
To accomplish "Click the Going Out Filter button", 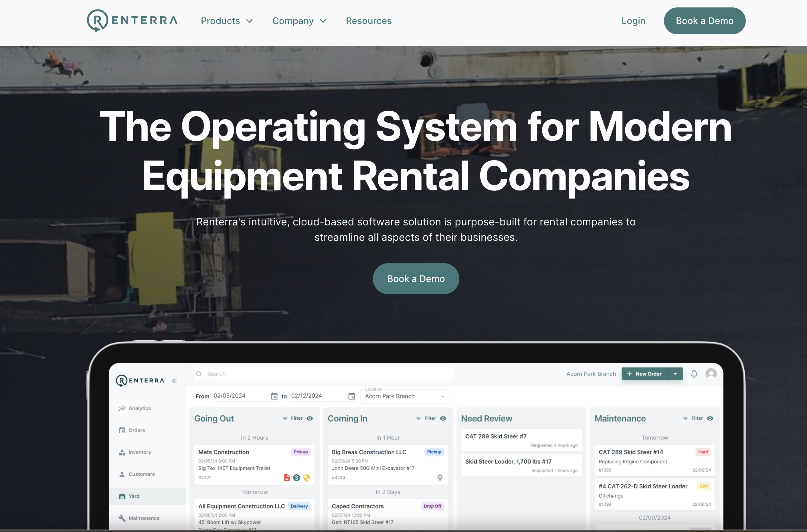I will click(x=292, y=418).
